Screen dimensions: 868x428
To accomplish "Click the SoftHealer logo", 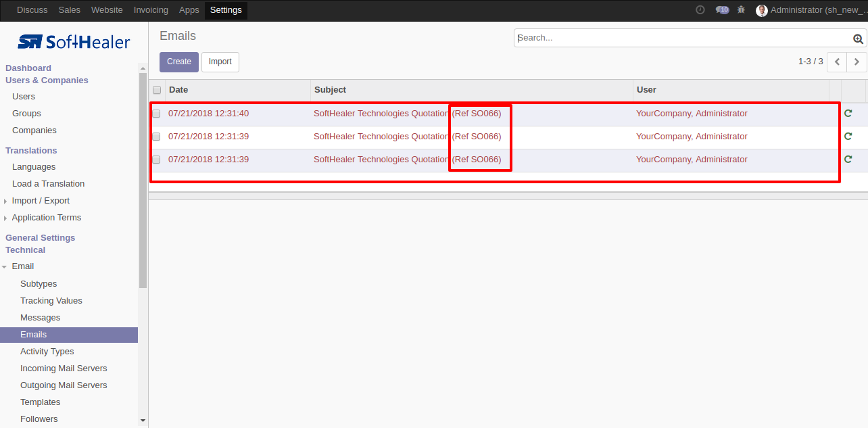I will (74, 42).
